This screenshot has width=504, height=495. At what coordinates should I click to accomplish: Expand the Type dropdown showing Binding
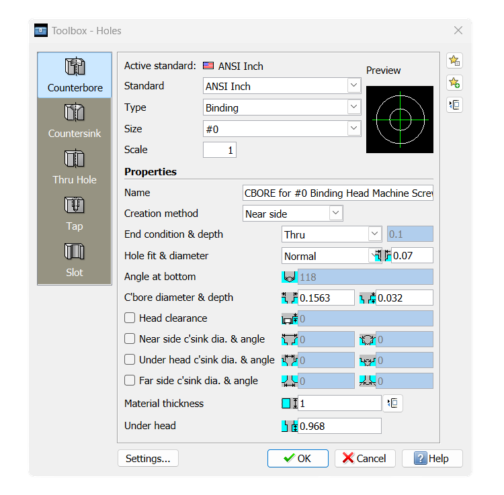[282, 107]
